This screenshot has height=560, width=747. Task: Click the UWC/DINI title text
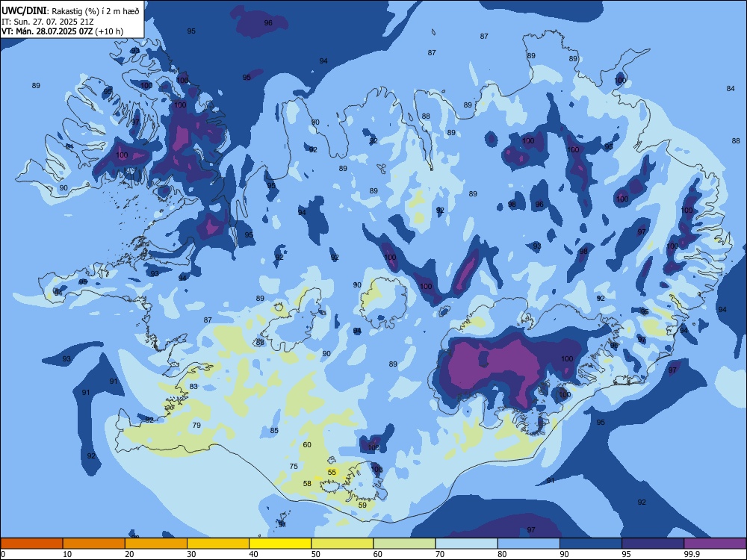(x=24, y=11)
